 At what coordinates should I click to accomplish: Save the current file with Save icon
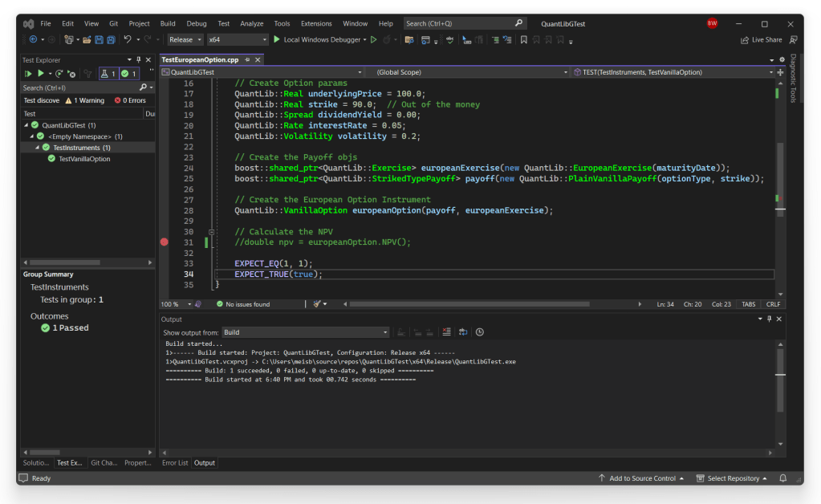pos(99,40)
